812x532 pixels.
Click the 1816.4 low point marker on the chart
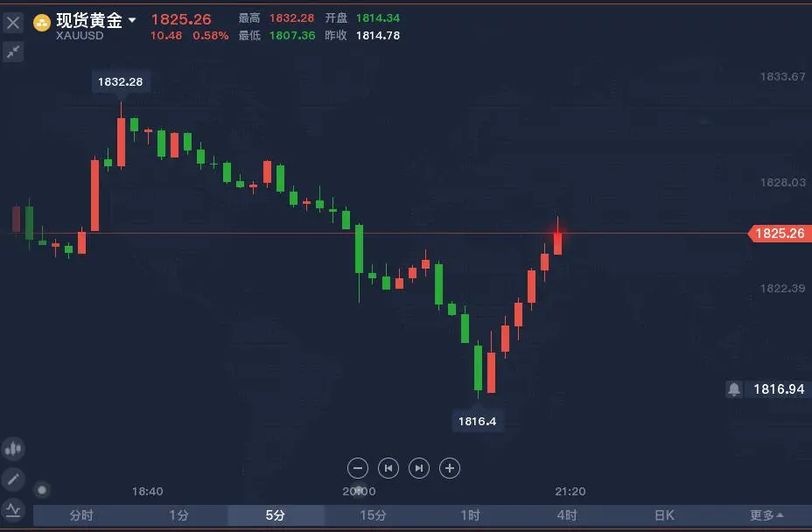tap(478, 421)
